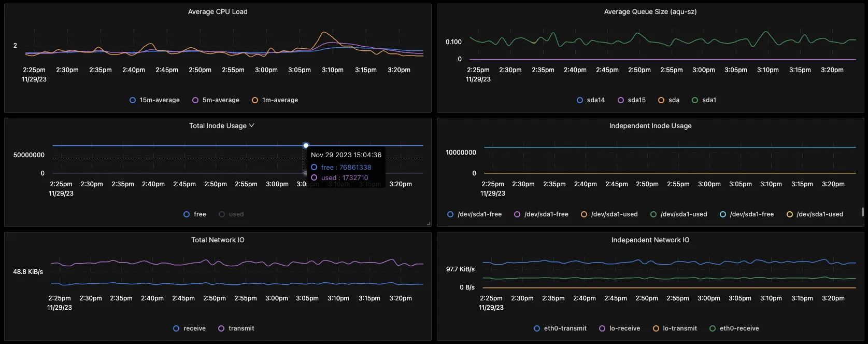The width and height of the screenshot is (868, 344).
Task: Toggle the cyan /dev/sda1-free legend entry
Action: point(746,214)
